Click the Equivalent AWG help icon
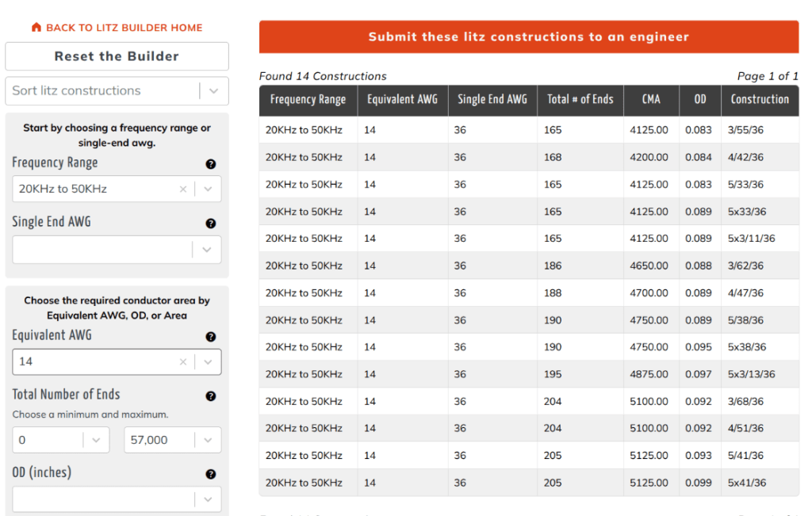The image size is (812, 516). (x=211, y=337)
